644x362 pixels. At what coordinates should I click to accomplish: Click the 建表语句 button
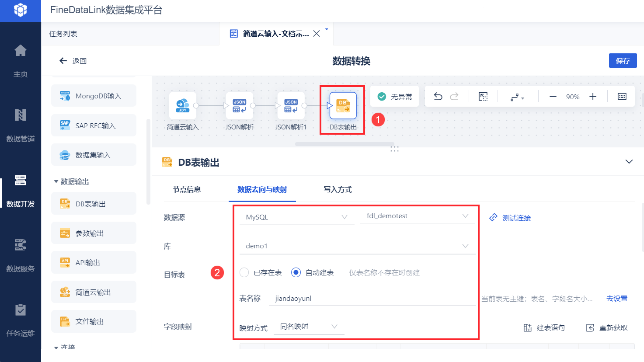coord(544,327)
